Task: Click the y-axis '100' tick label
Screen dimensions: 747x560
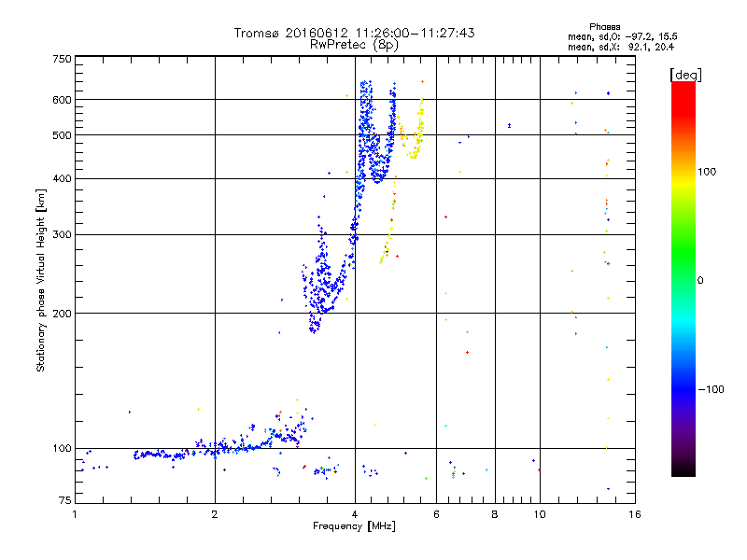Action: [x=62, y=448]
